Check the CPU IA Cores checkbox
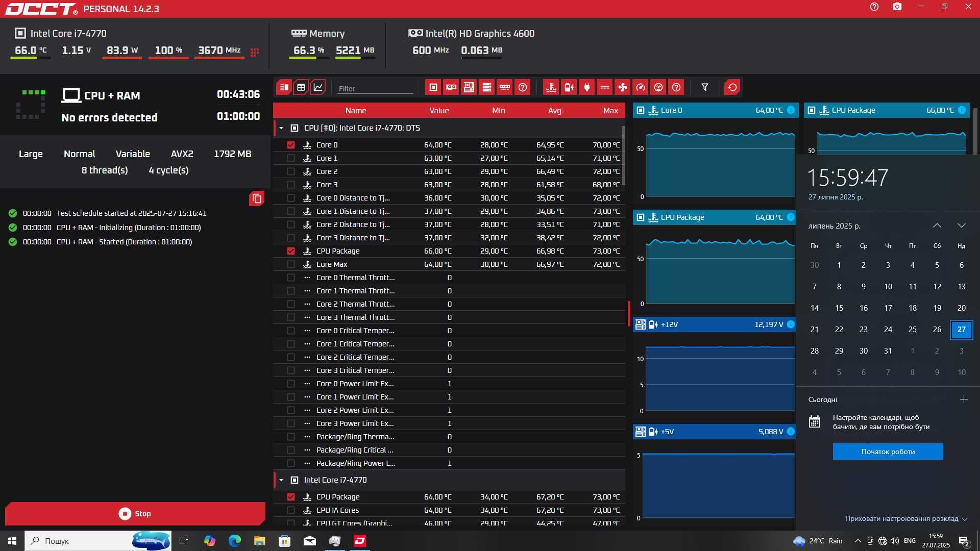Screen dimensions: 980x551 click(291, 510)
